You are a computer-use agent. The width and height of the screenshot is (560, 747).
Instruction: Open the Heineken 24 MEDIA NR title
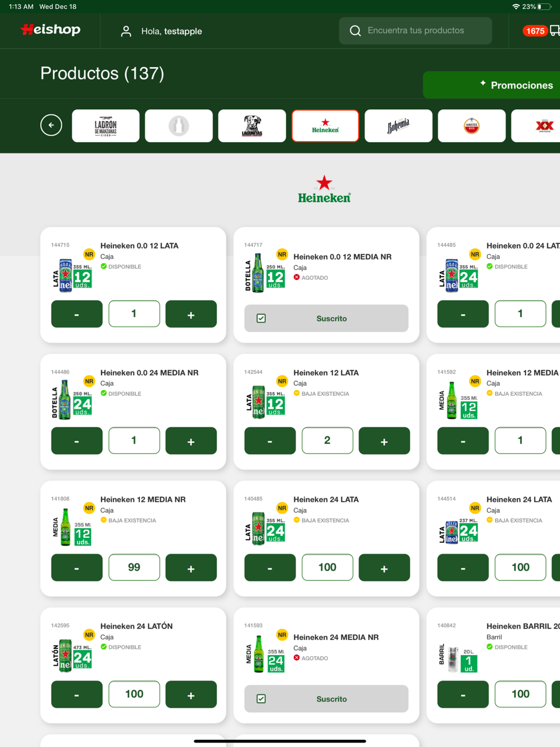tap(336, 637)
